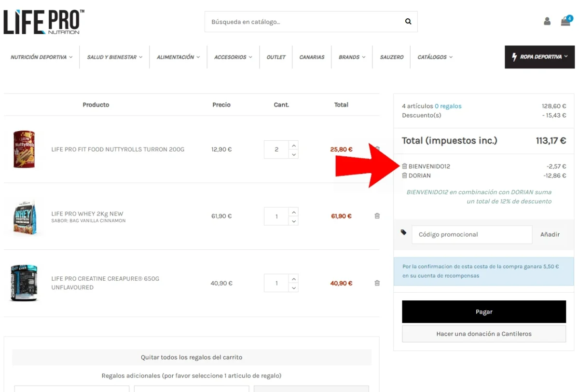
Task: Remove the BIENVENIDO12 promo code
Action: click(x=404, y=166)
